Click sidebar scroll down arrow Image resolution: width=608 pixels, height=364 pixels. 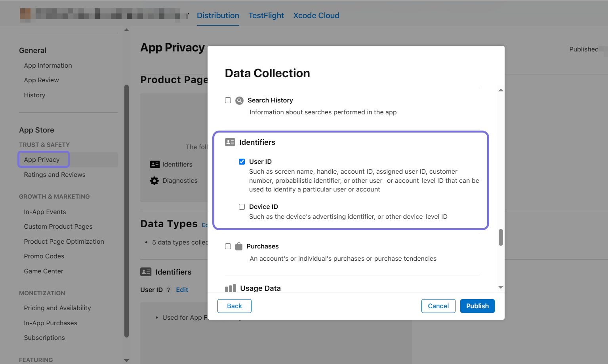coord(126,360)
